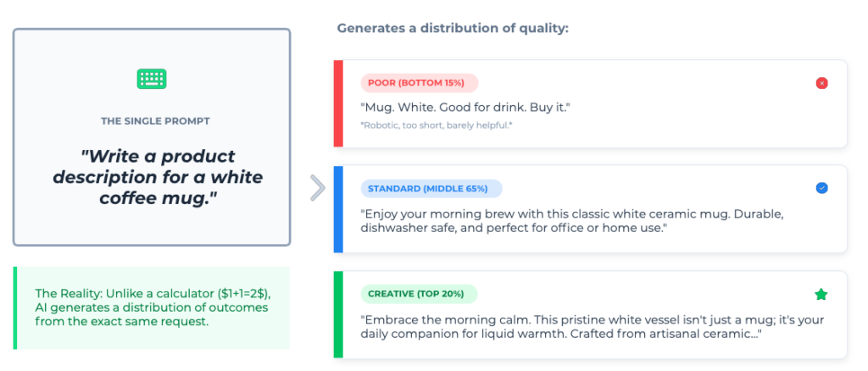Click the green star icon on Creative card
Screen dimensions: 868x371
point(821,294)
